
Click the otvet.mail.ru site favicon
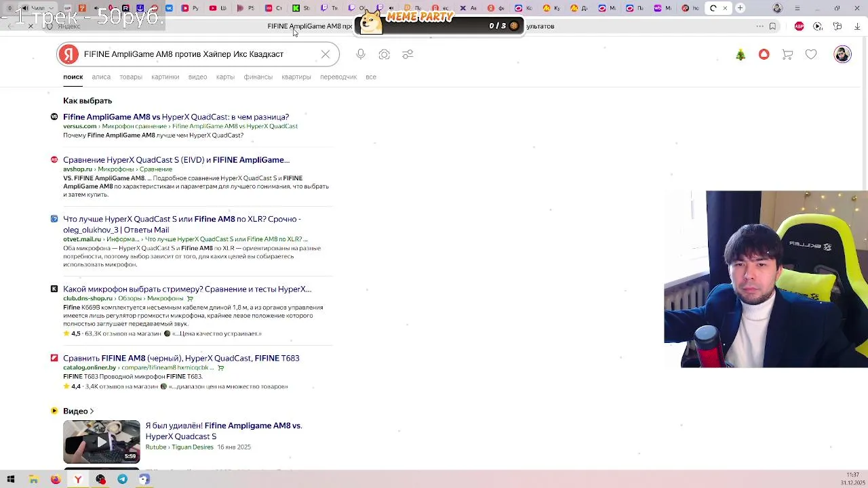54,219
